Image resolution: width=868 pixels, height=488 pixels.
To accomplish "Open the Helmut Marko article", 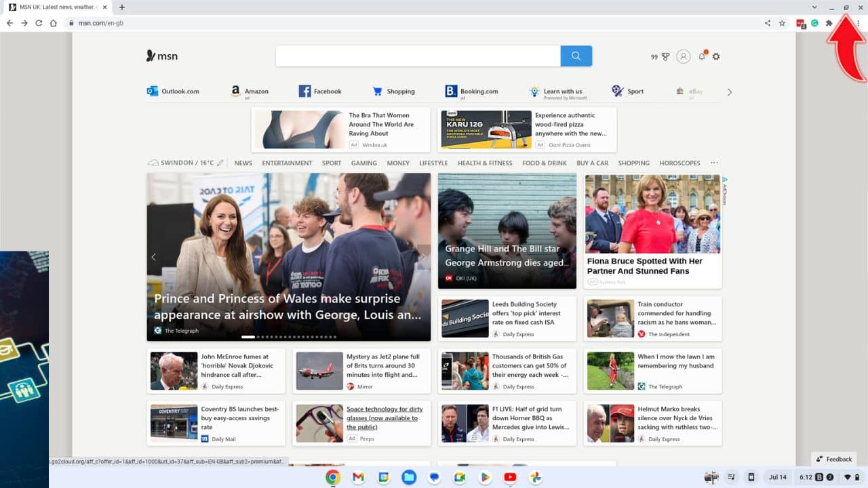I will coord(653,424).
